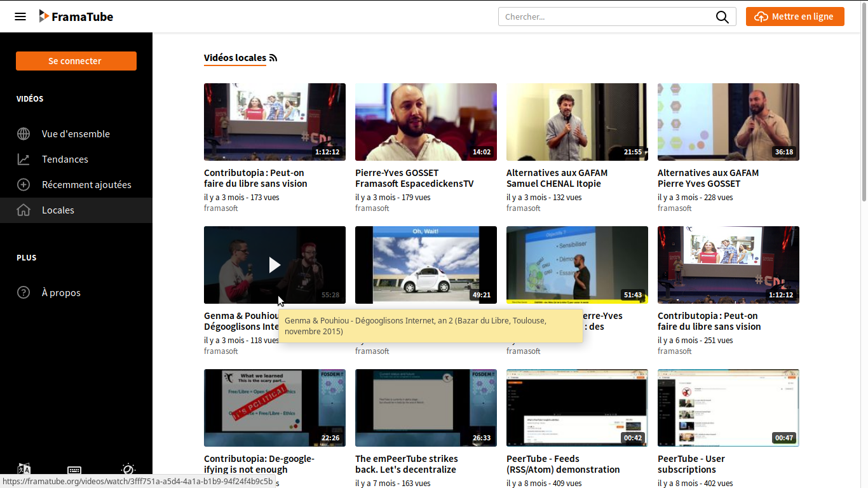This screenshot has height=488, width=868.
Task: Open Samuel CHENAL Itopie video thumbnail
Action: 577,122
